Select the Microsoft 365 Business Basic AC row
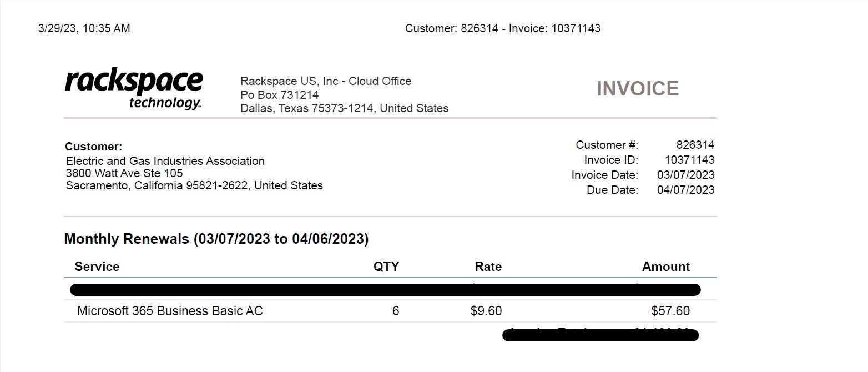This screenshot has width=868, height=372. (170, 311)
